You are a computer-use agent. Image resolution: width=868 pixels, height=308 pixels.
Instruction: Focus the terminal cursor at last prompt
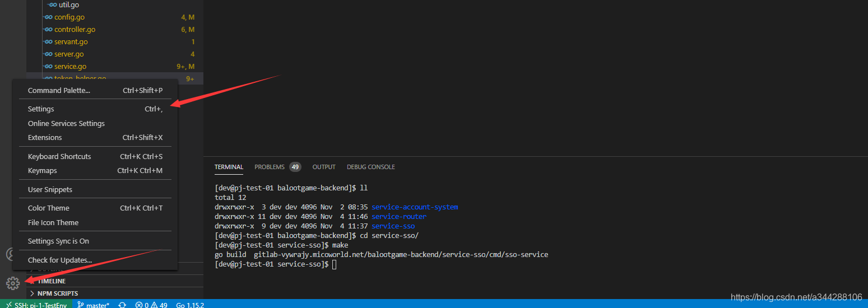[x=335, y=264]
